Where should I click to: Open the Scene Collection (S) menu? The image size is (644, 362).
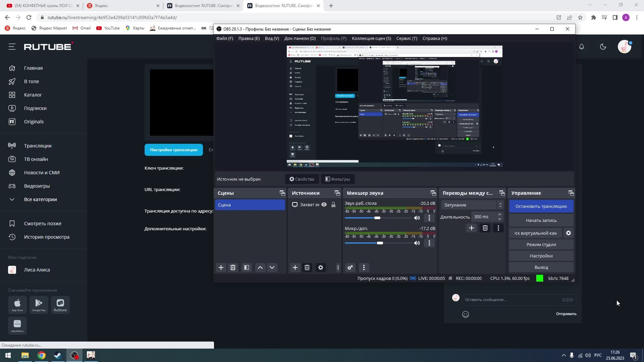coord(371,38)
